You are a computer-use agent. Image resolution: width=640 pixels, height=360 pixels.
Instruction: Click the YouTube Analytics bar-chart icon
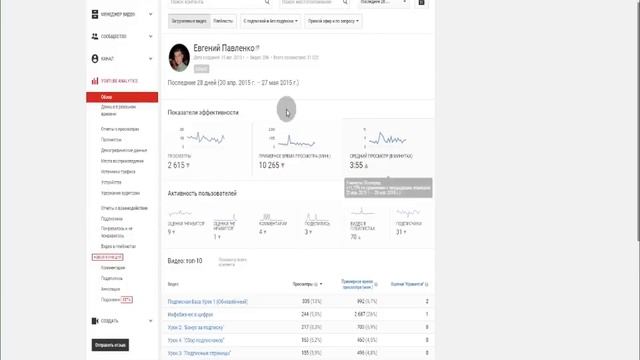95,81
